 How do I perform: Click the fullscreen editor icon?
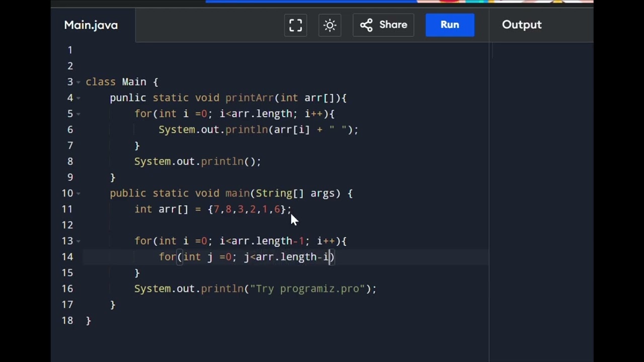coord(295,25)
